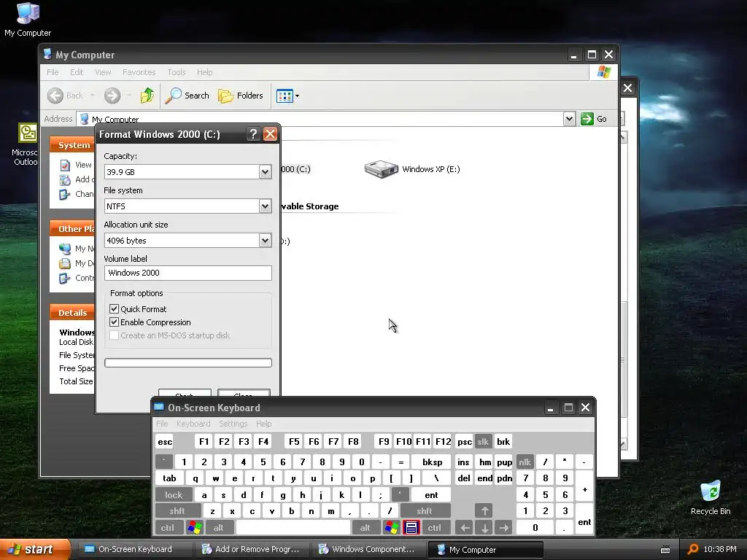The width and height of the screenshot is (747, 560).
Task: Click the Start button on taskbar
Action: [34, 550]
